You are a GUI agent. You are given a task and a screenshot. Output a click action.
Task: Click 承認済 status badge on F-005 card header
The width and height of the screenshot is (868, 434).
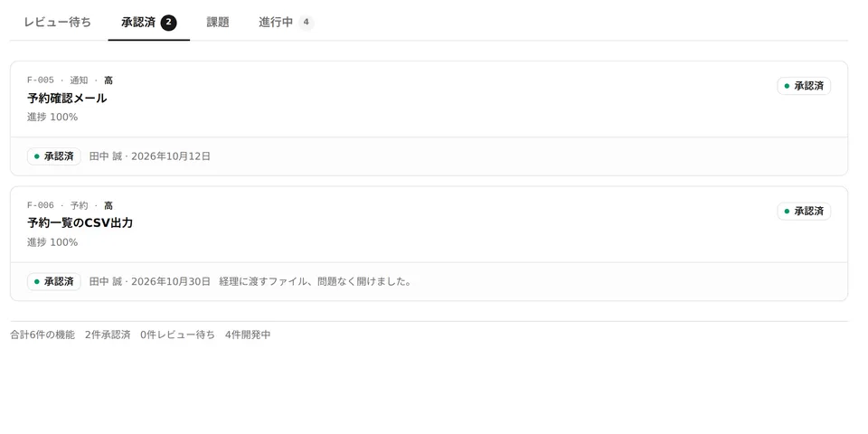[804, 86]
